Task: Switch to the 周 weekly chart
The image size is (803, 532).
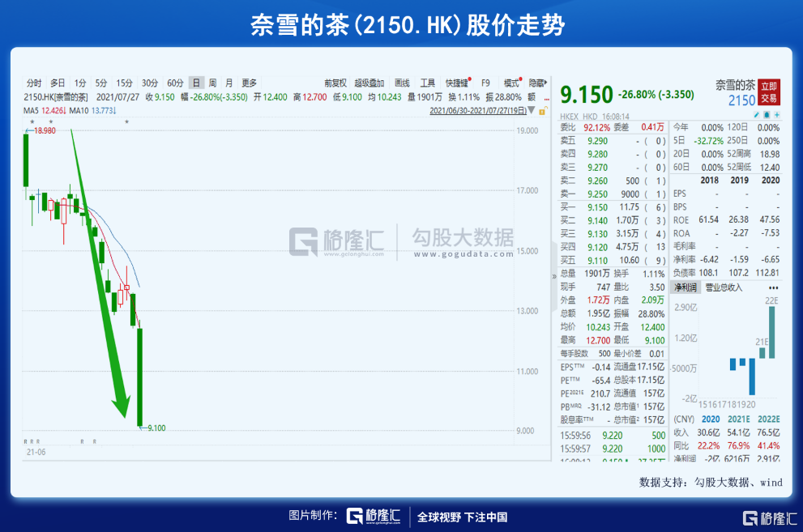Action: [212, 83]
